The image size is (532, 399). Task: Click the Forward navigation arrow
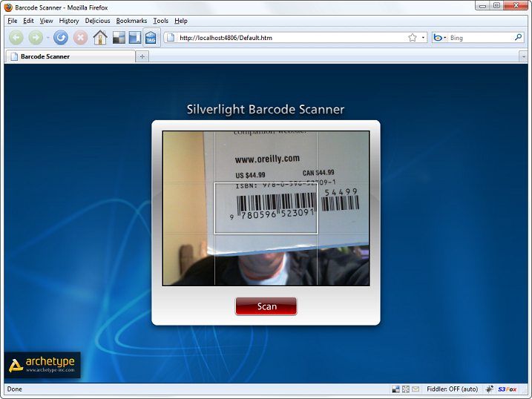[x=36, y=38]
